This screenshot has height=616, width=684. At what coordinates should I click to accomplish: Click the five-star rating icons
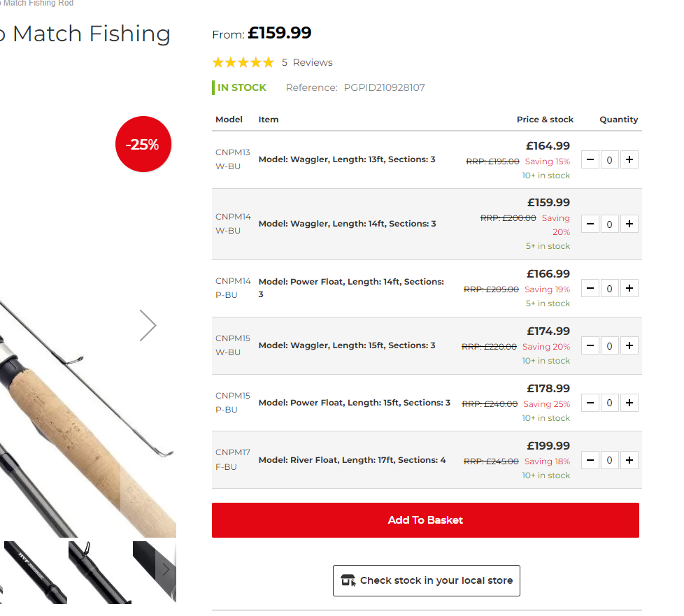point(243,63)
